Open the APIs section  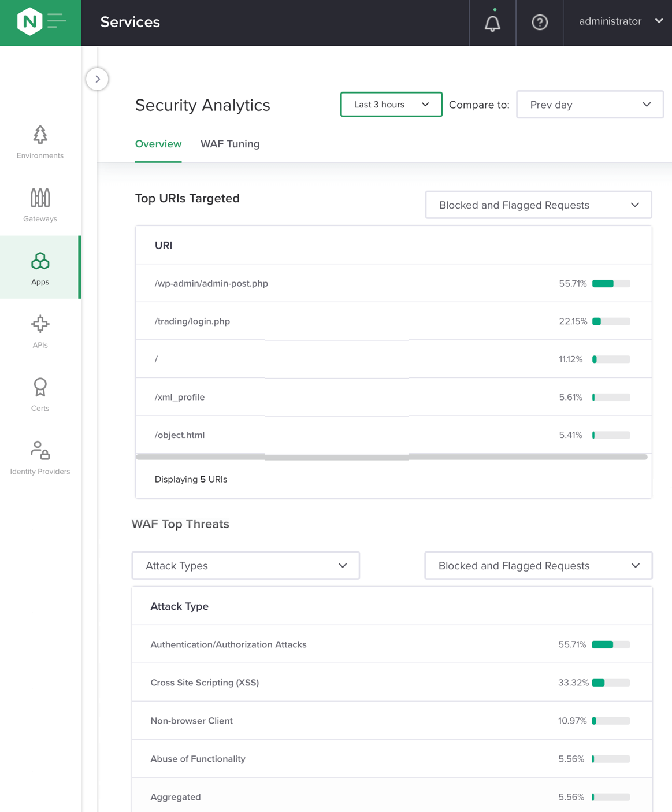click(x=40, y=332)
